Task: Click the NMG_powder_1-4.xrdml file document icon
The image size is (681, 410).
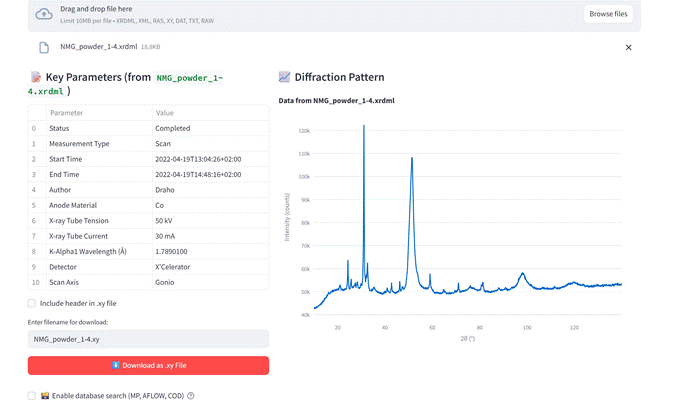Action: (44, 47)
